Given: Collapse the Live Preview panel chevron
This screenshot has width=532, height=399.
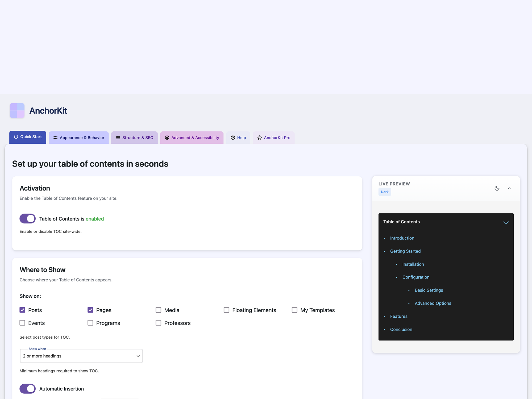Looking at the screenshot, I should (509, 188).
